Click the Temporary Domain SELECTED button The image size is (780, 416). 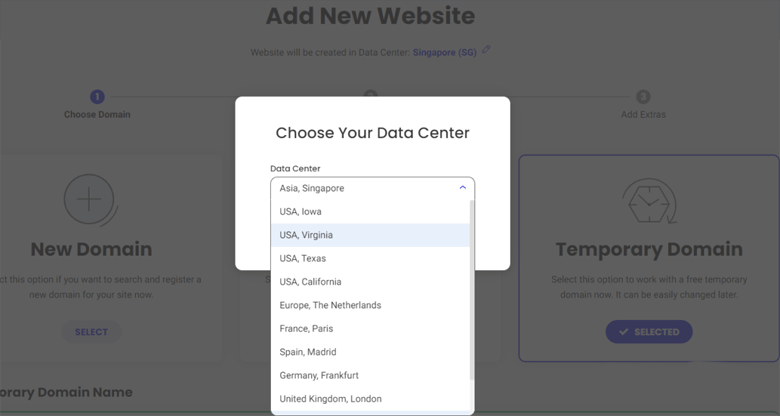coord(648,332)
